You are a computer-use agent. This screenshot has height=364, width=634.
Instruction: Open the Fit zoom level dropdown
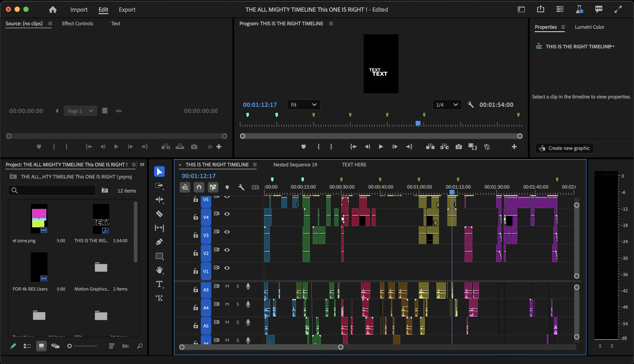point(303,105)
